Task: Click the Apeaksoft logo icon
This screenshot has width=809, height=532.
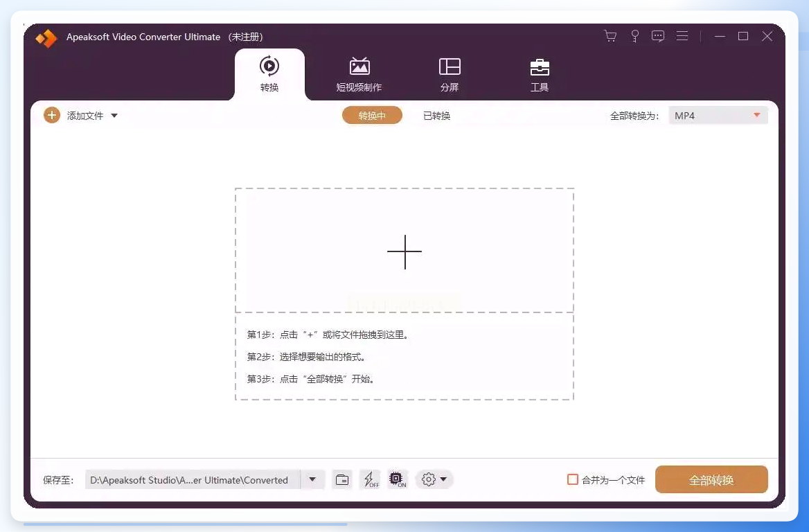Action: pyautogui.click(x=46, y=37)
